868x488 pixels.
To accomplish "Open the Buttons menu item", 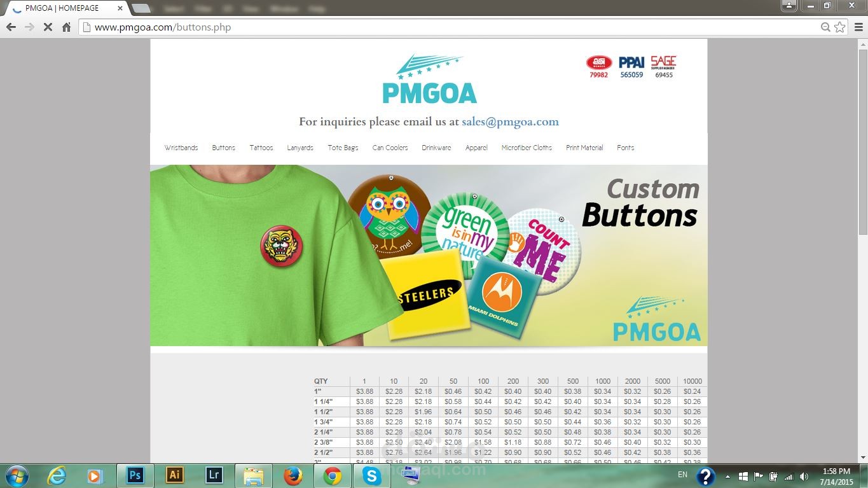I will tap(224, 148).
